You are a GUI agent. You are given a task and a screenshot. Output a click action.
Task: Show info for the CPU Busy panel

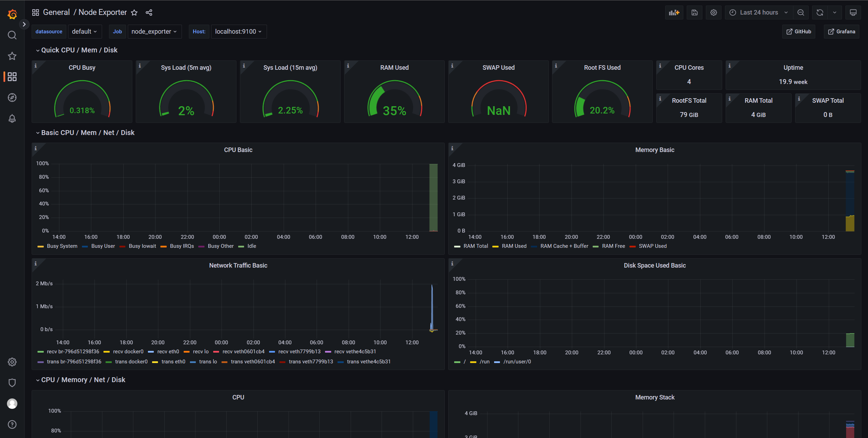coord(35,66)
